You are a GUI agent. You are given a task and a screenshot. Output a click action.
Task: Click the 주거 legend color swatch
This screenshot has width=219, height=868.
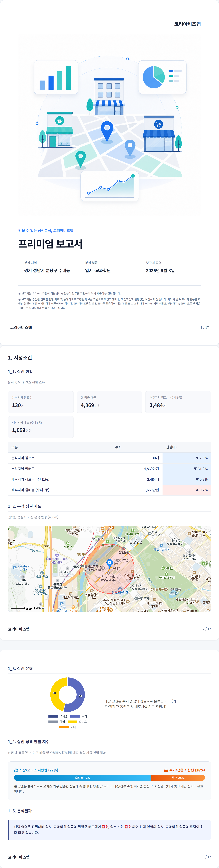[75, 716]
